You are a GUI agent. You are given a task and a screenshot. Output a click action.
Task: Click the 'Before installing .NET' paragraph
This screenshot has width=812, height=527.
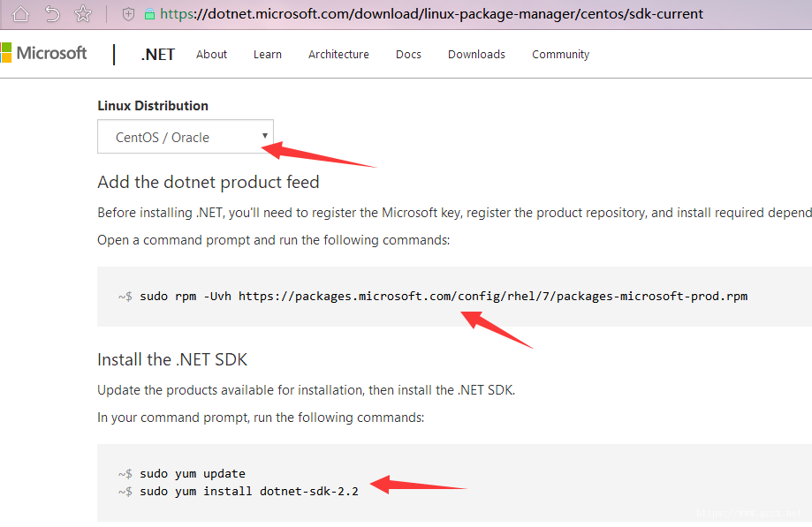click(x=455, y=213)
